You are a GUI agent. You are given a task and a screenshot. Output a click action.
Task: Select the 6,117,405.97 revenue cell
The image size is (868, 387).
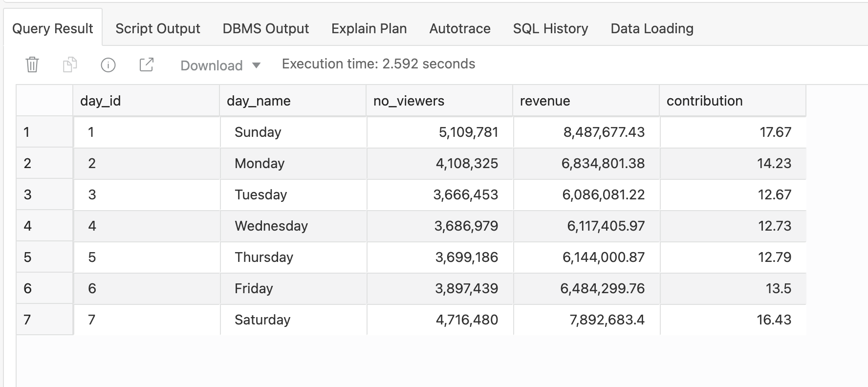[x=586, y=226]
